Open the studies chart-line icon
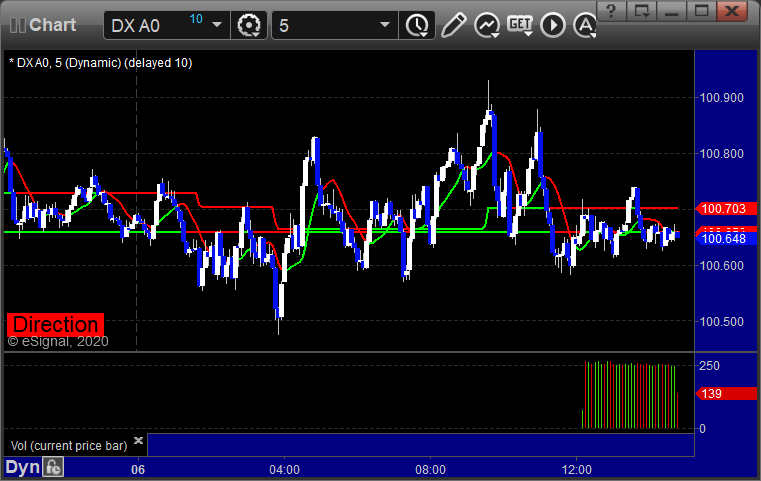Viewport: 761px width, 481px height. [487, 25]
